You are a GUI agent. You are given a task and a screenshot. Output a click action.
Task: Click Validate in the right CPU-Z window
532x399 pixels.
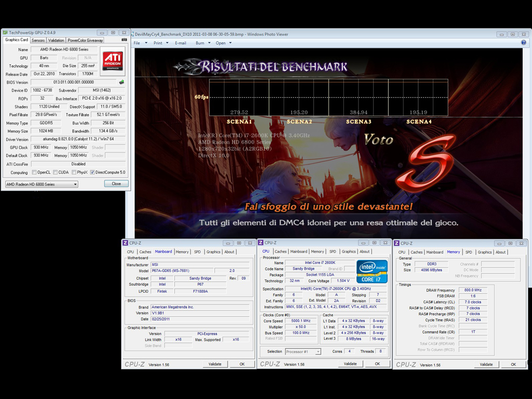(x=486, y=364)
